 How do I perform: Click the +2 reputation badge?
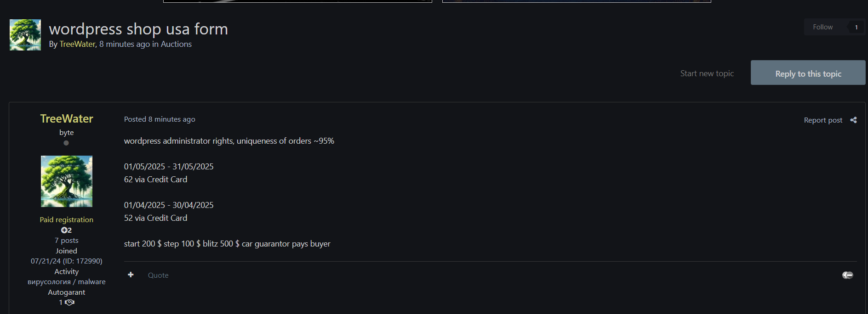click(66, 230)
